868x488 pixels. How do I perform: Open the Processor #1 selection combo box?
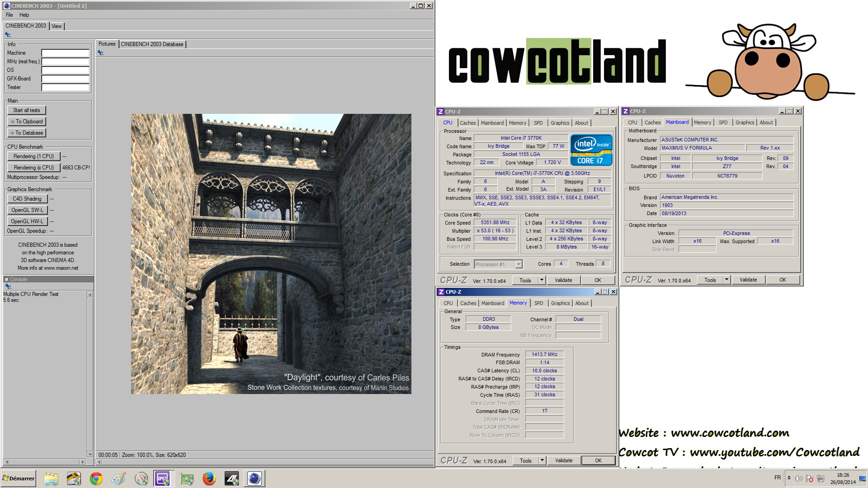point(498,264)
